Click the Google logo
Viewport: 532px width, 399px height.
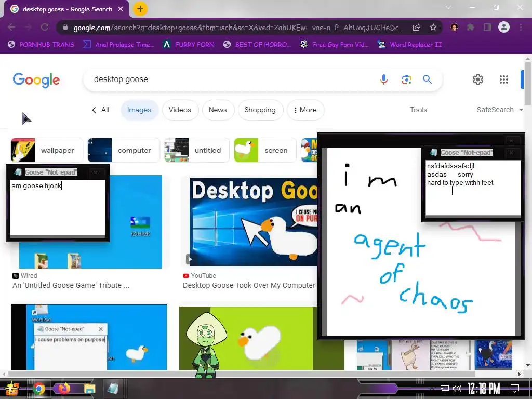point(36,80)
